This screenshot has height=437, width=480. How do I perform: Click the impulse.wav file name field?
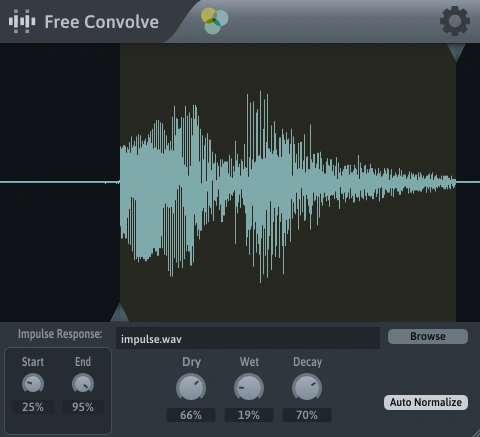pos(248,338)
